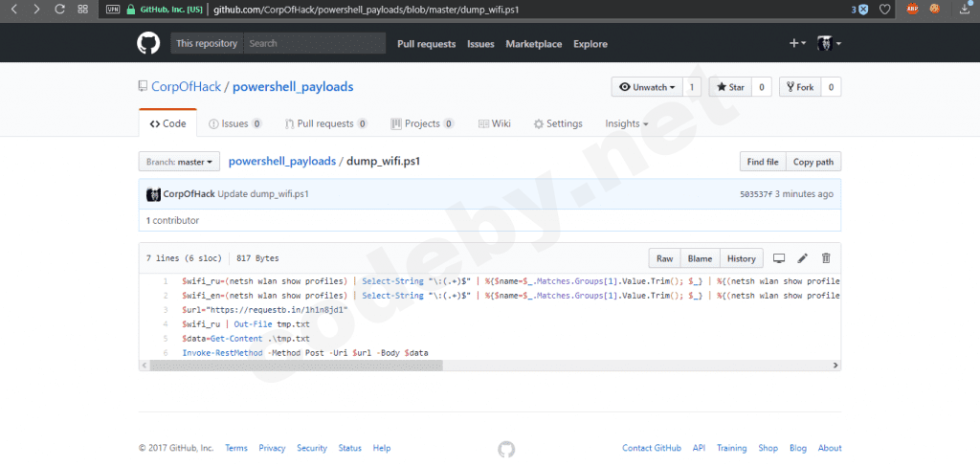Switch to the Issues tab
Viewport: 980px width, 466px height.
click(x=235, y=123)
